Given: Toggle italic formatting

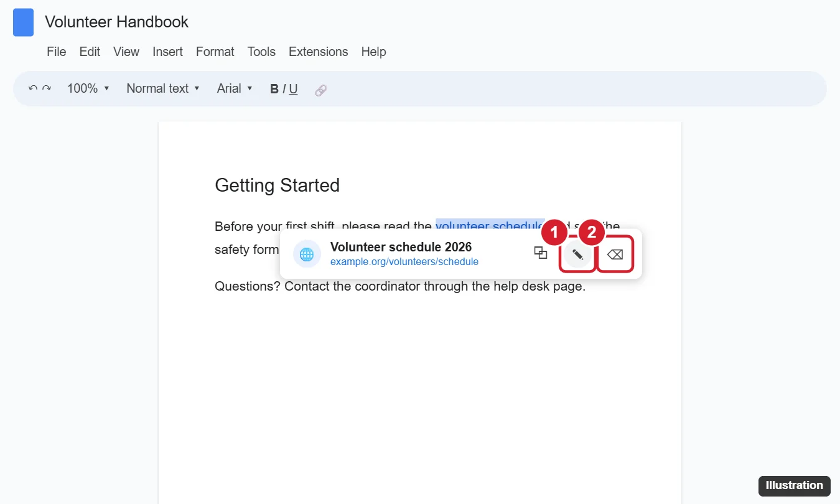Looking at the screenshot, I should pyautogui.click(x=284, y=89).
